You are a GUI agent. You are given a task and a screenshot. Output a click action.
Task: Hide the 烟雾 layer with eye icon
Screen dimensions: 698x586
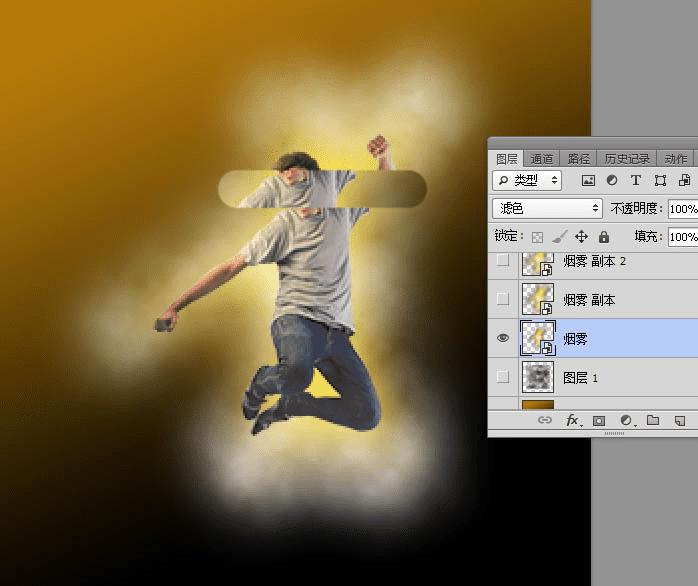504,339
